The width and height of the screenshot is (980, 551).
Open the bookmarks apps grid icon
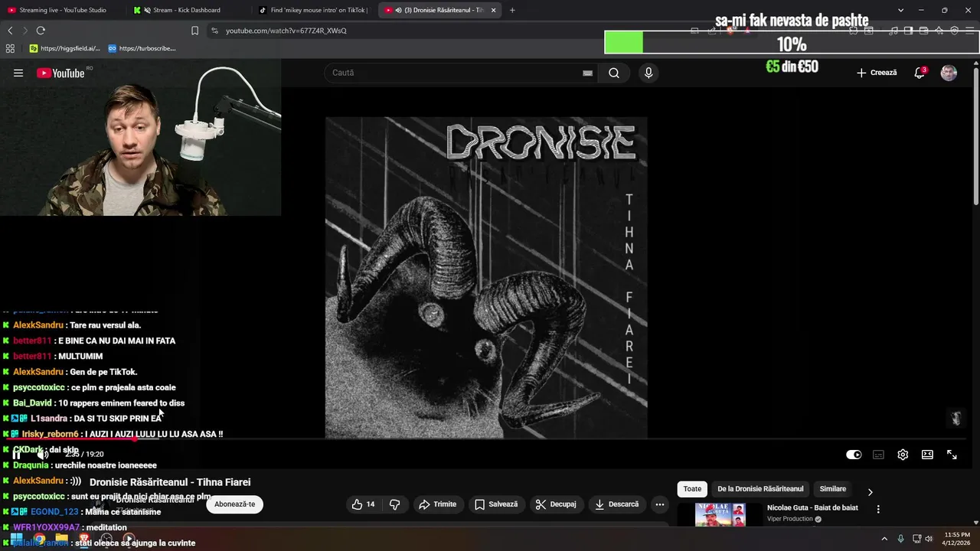coord(10,48)
